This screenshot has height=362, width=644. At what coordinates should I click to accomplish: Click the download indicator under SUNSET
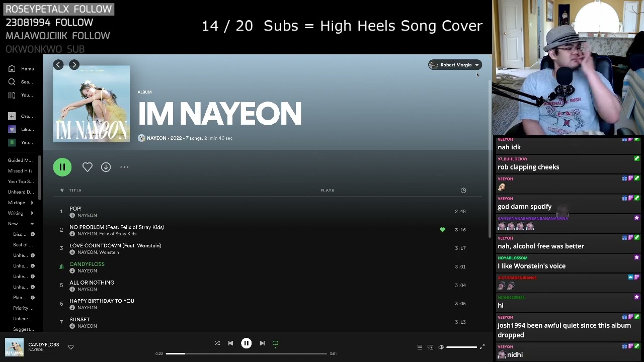coord(72,326)
